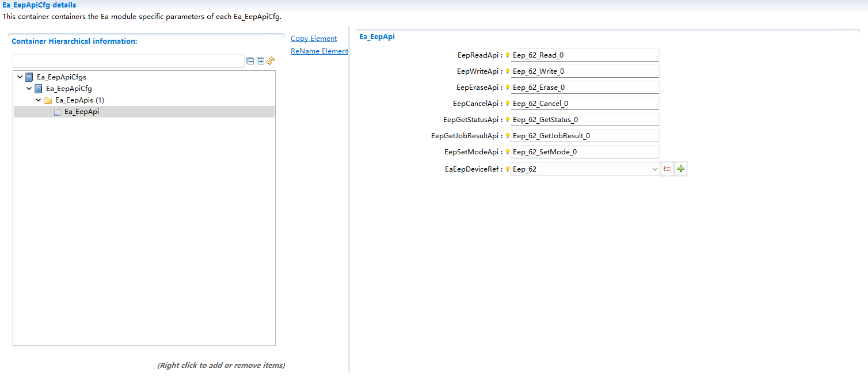The height and width of the screenshot is (376, 868).
Task: Open the list chooser icon beside EaEepDeviceRef
Action: pos(667,169)
